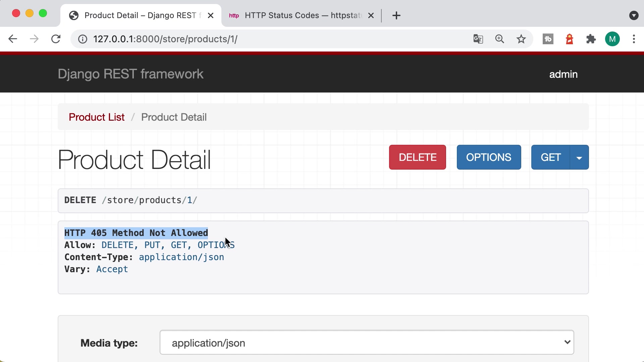
Task: Click the macOS minimize window button
Action: coord(30,13)
